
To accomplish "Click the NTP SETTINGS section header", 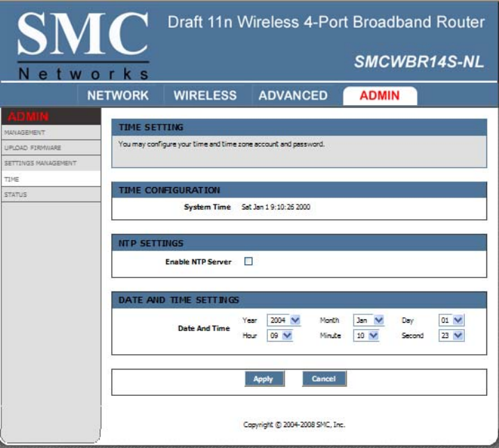I will [299, 243].
